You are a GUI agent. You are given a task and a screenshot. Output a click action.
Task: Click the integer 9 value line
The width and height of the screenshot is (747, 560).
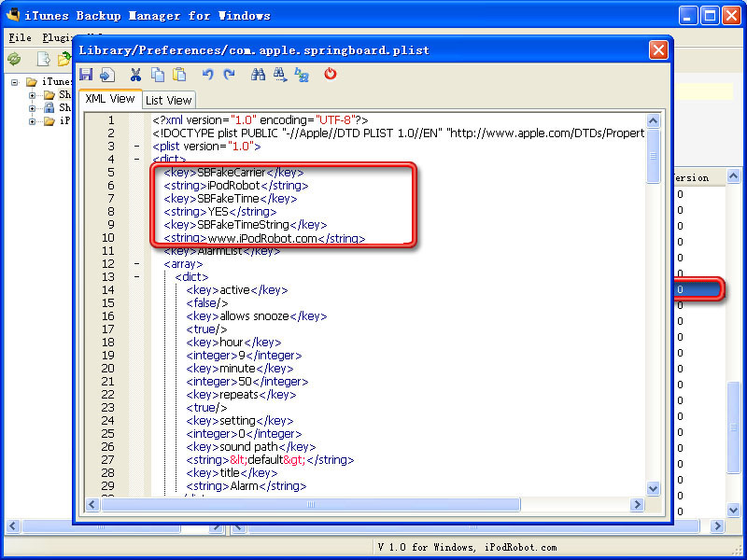click(x=244, y=356)
